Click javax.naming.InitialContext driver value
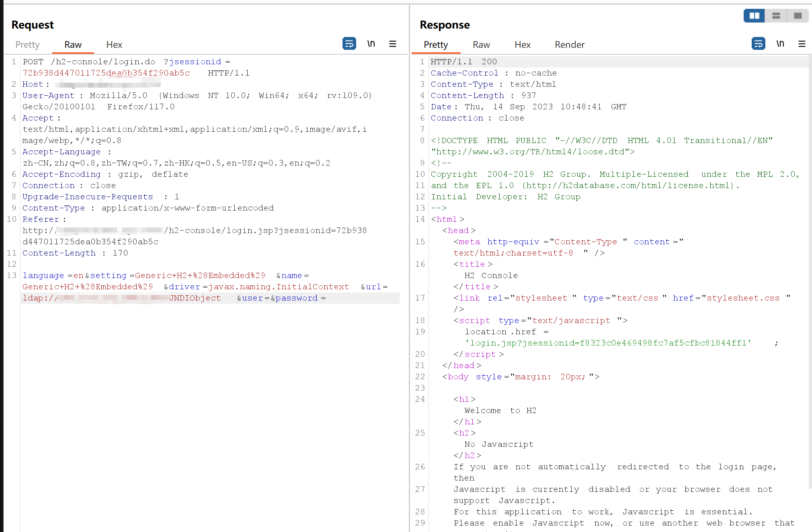This screenshot has height=532, width=812. click(x=279, y=286)
